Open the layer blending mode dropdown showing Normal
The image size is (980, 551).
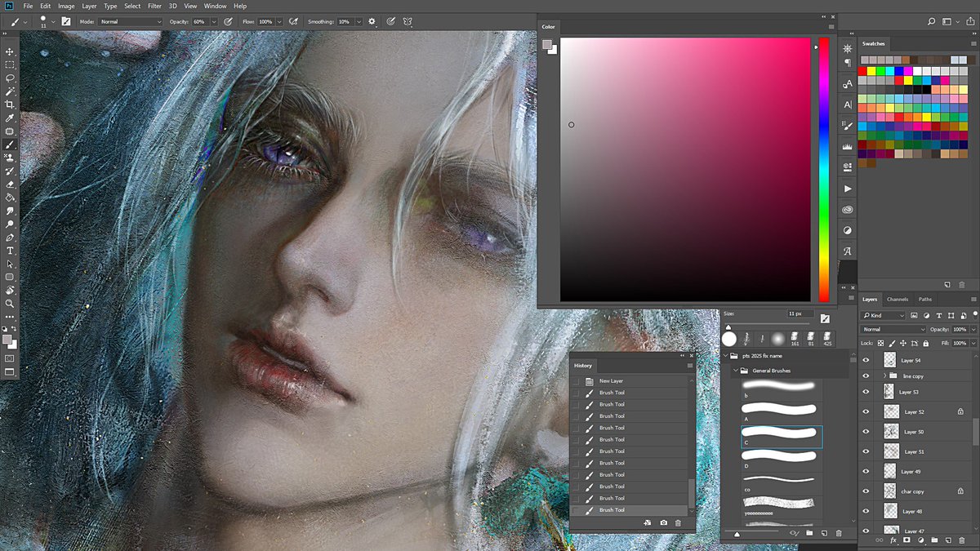click(893, 330)
